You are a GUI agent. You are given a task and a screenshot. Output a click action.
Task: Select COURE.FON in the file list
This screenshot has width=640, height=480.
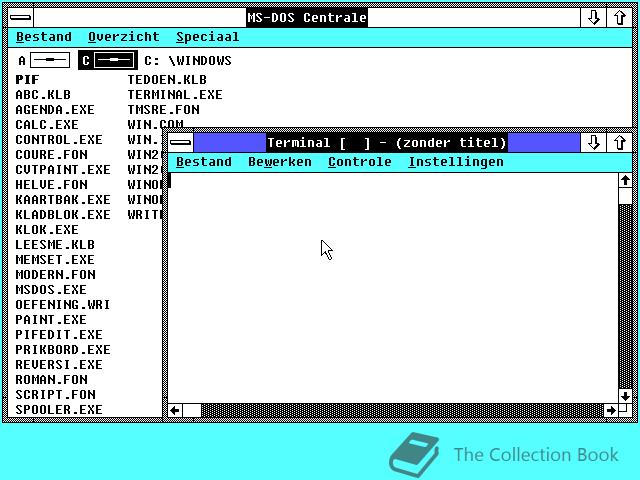pos(51,155)
